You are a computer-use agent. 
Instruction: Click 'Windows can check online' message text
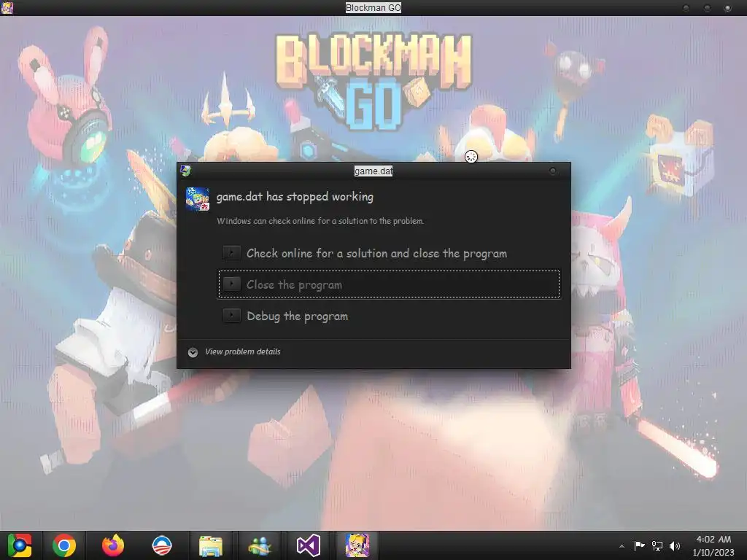(320, 221)
